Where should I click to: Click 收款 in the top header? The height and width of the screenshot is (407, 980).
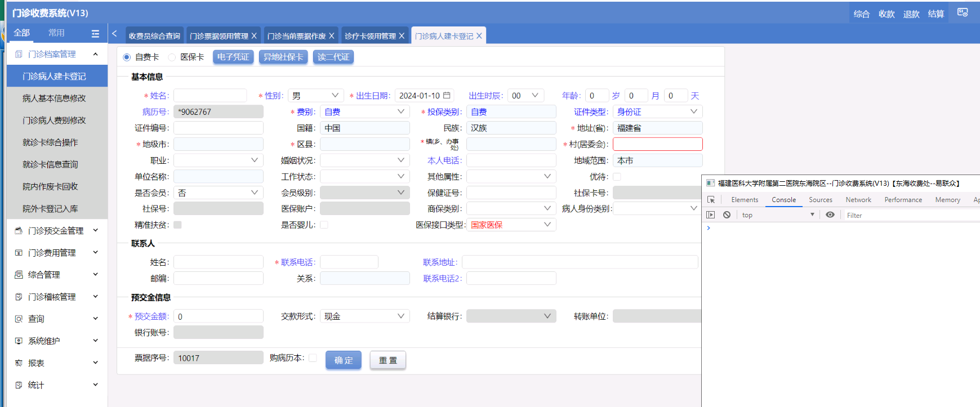[x=887, y=14]
